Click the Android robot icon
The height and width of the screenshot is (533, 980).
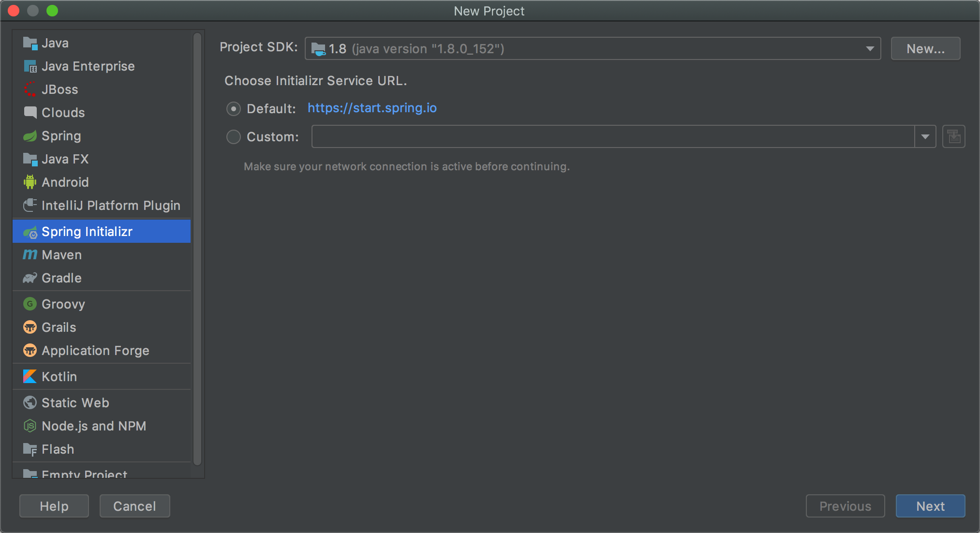click(x=30, y=182)
